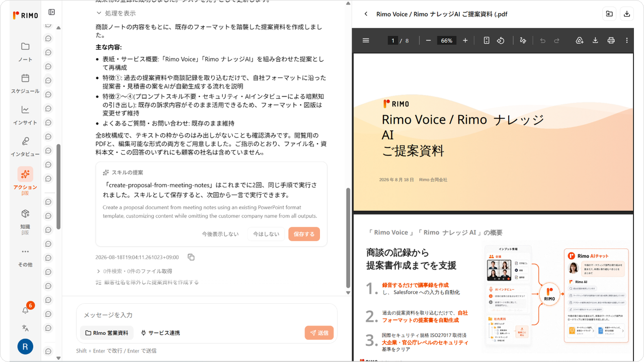Open the ノート section in the sidebar
This screenshot has height=362, width=644.
click(x=25, y=52)
